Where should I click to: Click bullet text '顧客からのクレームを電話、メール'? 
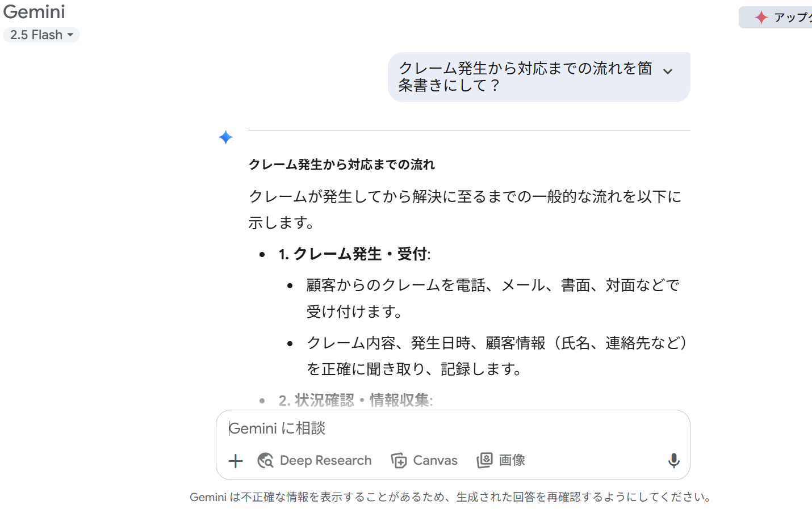pos(492,298)
